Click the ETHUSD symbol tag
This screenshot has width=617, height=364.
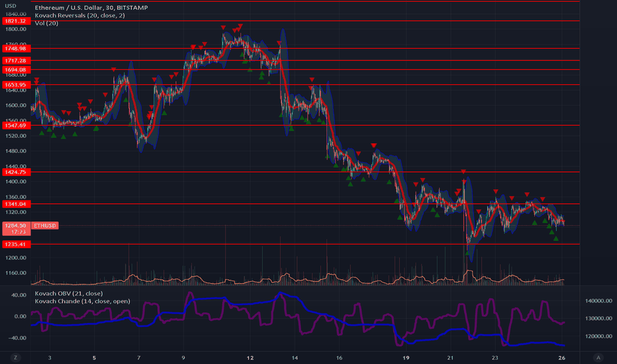click(x=45, y=226)
